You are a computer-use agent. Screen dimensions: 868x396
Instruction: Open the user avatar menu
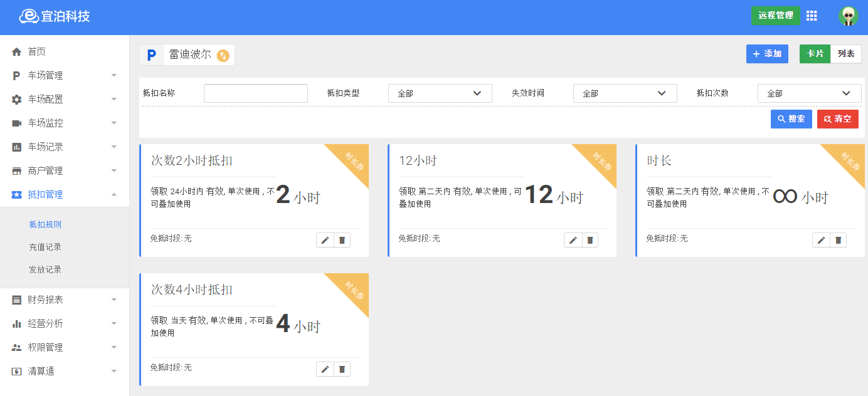[848, 16]
